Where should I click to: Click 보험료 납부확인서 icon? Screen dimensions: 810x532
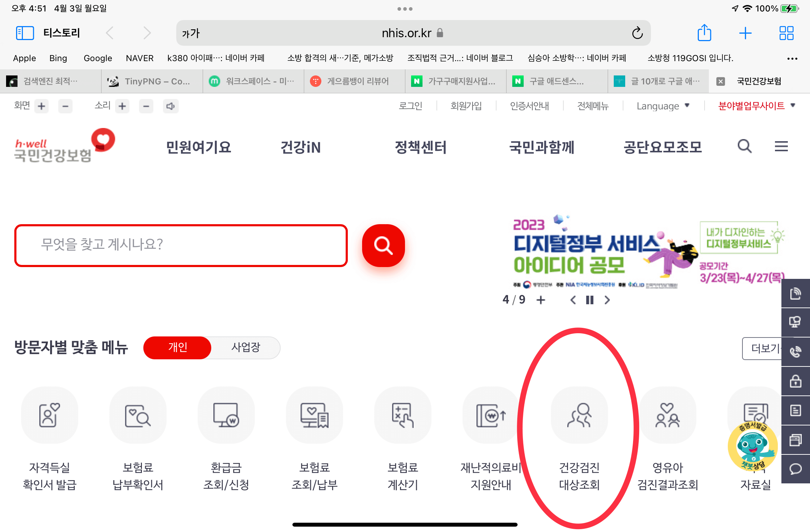[x=138, y=415]
